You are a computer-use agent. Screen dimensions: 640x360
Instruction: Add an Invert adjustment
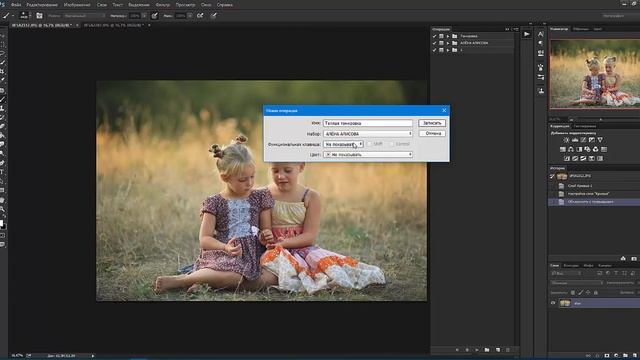coord(567,158)
